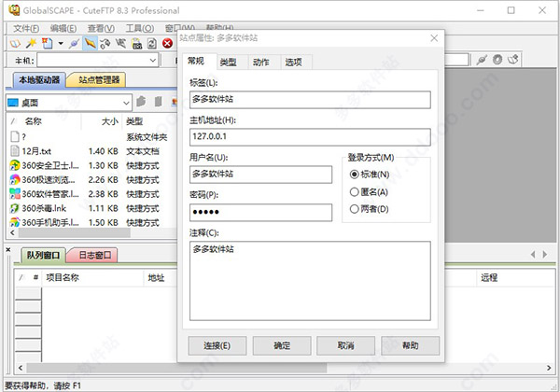Click the grey plug icon in quick connect bar

(482, 60)
